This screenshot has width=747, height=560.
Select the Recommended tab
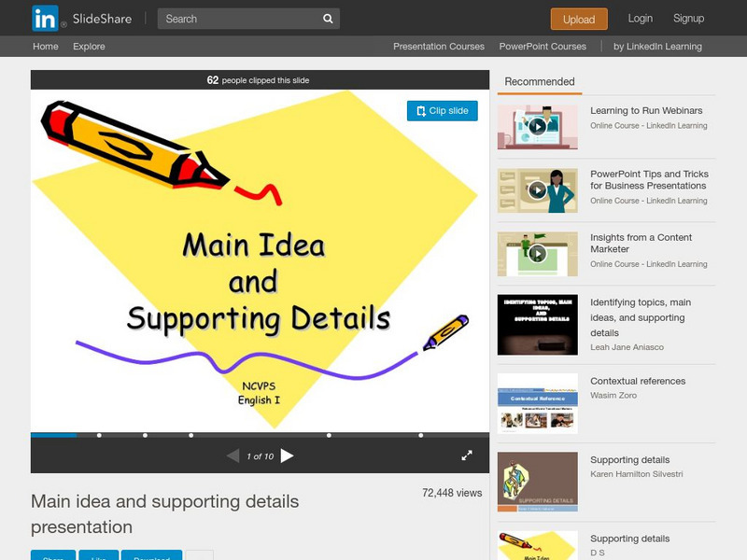pos(540,82)
